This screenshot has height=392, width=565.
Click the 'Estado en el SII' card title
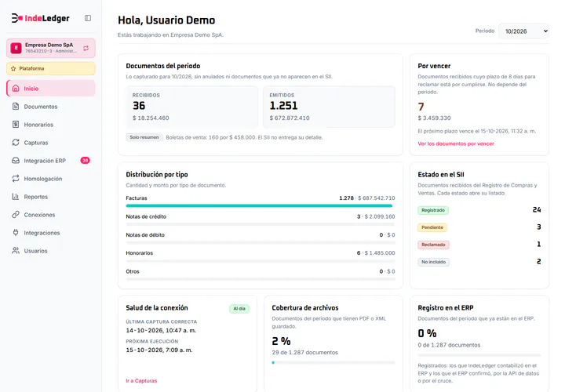[441, 174]
